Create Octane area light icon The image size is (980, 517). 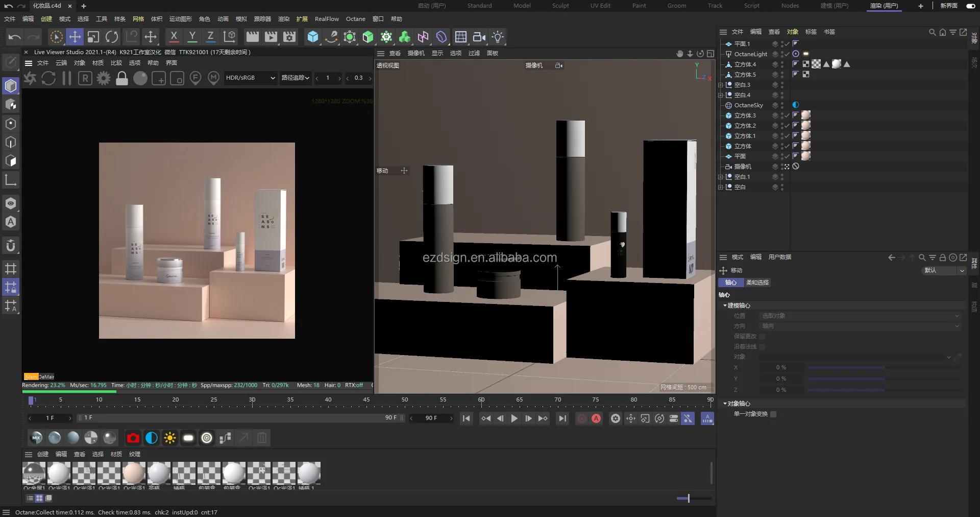click(x=188, y=438)
